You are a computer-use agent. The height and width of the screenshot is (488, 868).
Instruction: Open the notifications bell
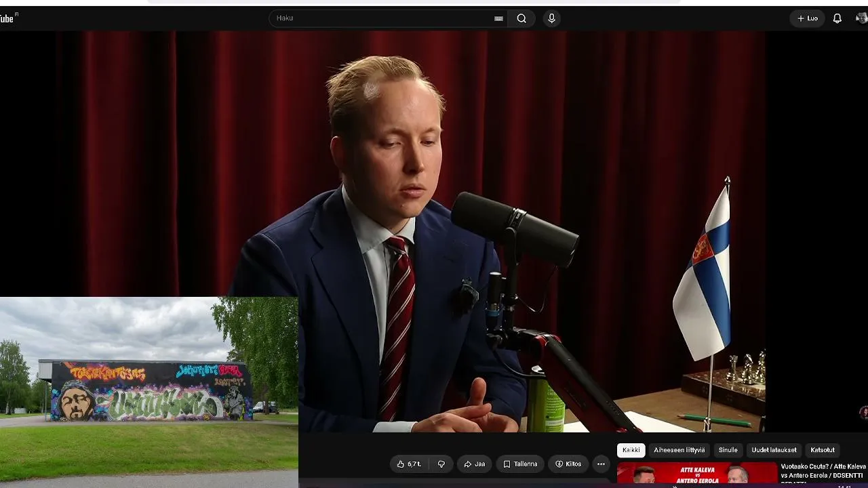pyautogui.click(x=837, y=18)
